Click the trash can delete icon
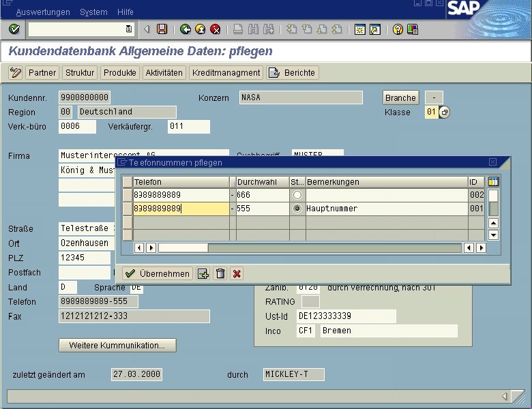The width and height of the screenshot is (532, 409). pos(220,273)
